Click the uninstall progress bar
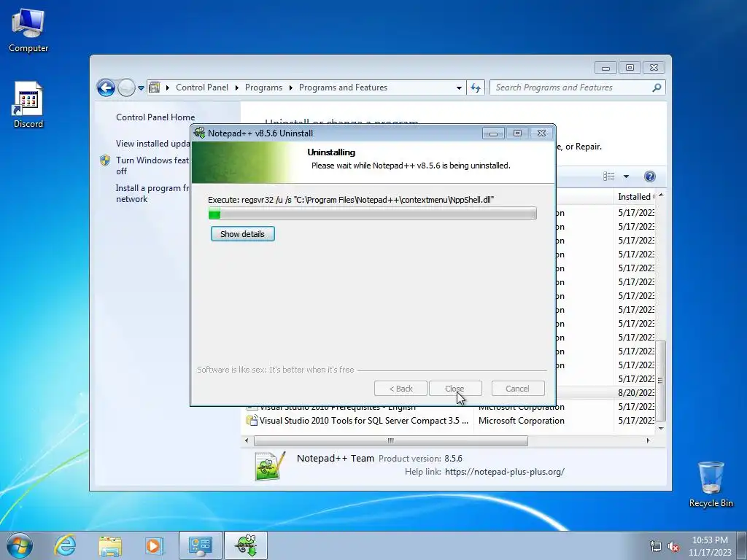747x560 pixels. point(373,213)
